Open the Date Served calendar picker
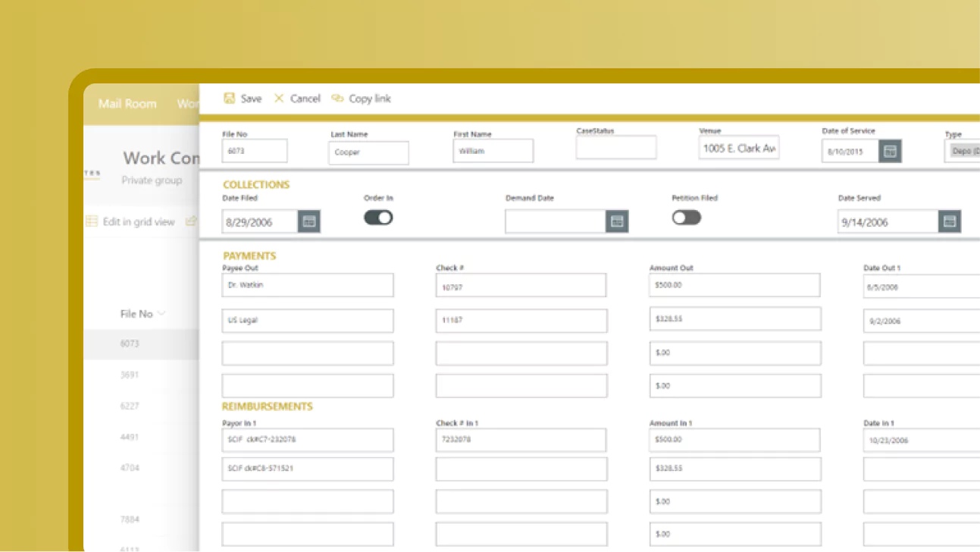 [x=950, y=221]
